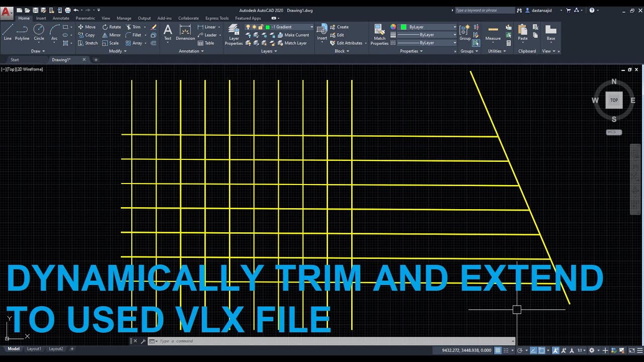Expand the Annotation panel dropdown
644x362 pixels.
point(191,51)
